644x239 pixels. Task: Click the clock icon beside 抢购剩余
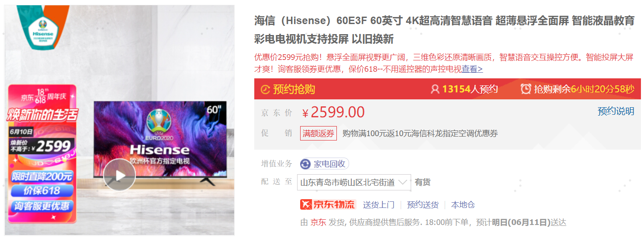(x=526, y=89)
